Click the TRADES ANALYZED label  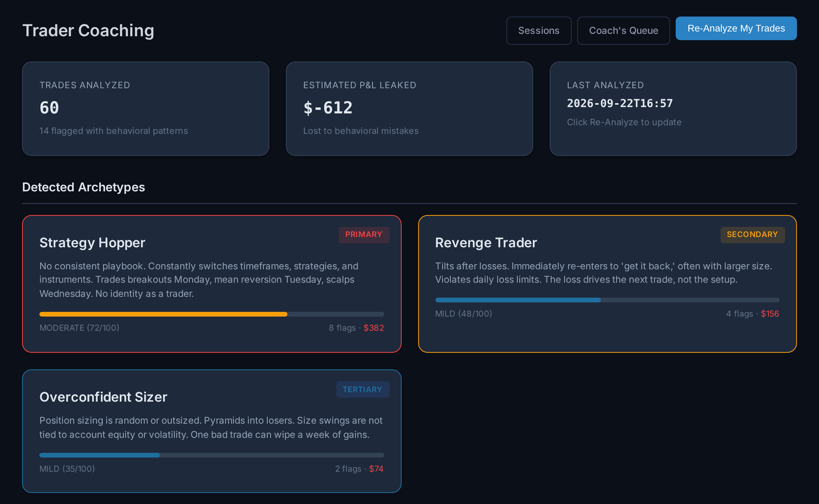coord(85,85)
